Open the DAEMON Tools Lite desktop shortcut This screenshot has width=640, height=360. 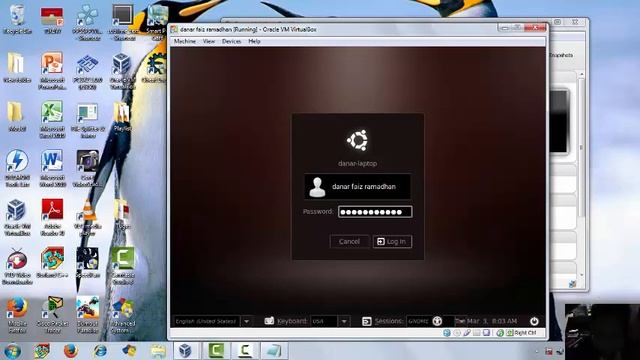click(x=17, y=168)
